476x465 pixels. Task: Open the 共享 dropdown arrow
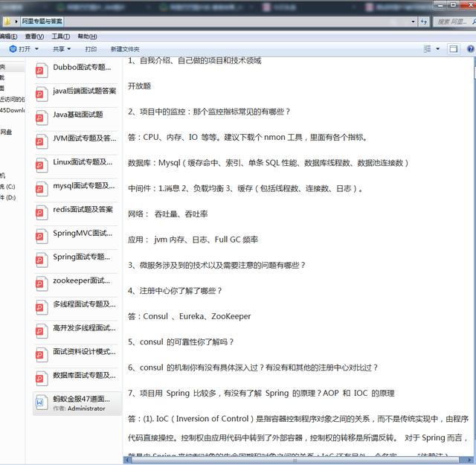69,49
